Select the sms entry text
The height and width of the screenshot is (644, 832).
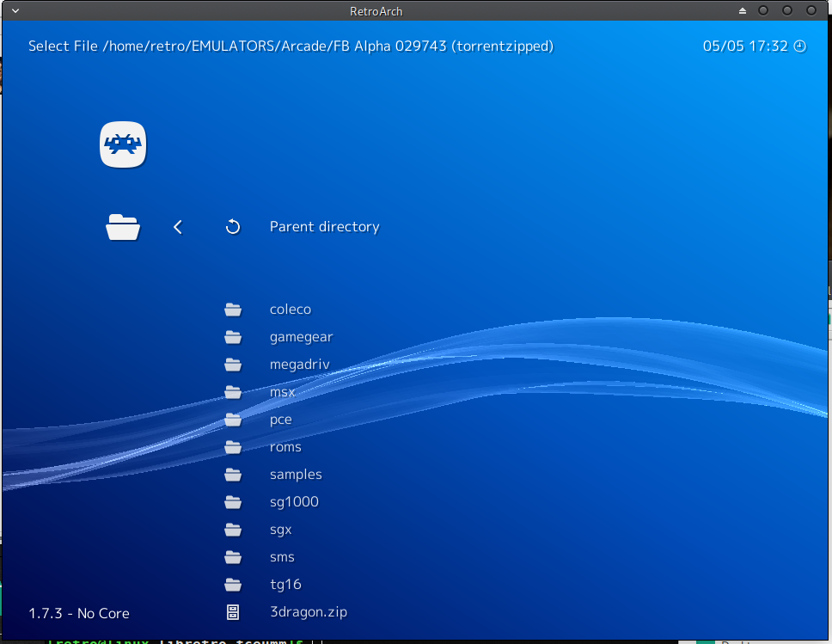[282, 557]
